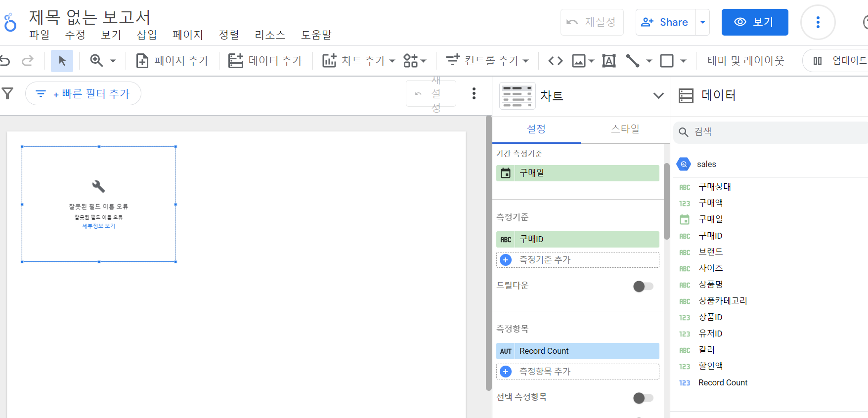Screen dimensions: 868x418
Task: Open the filter bar three-dot menu
Action: coord(474,93)
